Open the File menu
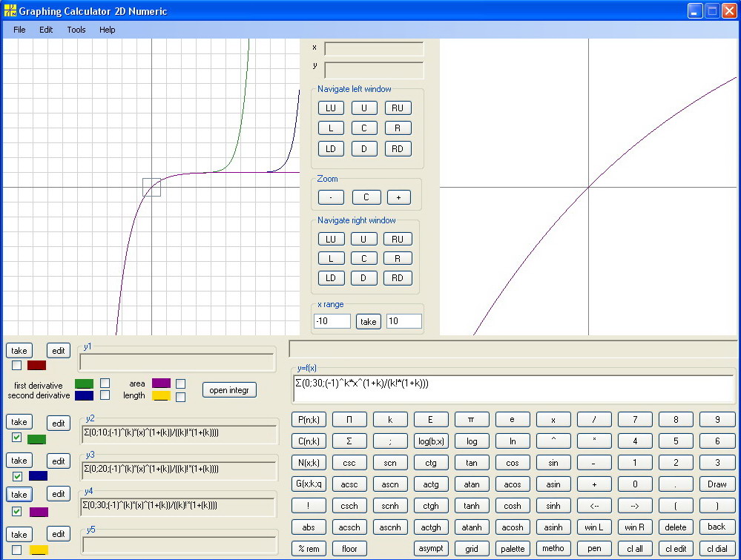The height and width of the screenshot is (560, 741). [19, 30]
